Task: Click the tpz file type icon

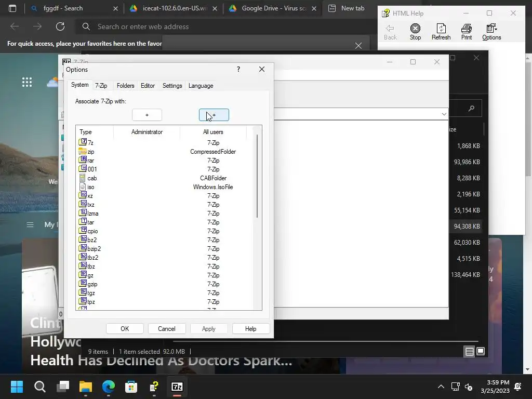Action: point(83,301)
